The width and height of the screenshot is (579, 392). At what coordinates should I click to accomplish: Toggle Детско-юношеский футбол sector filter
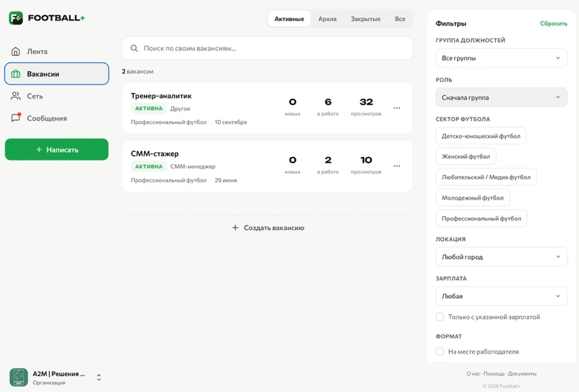481,136
